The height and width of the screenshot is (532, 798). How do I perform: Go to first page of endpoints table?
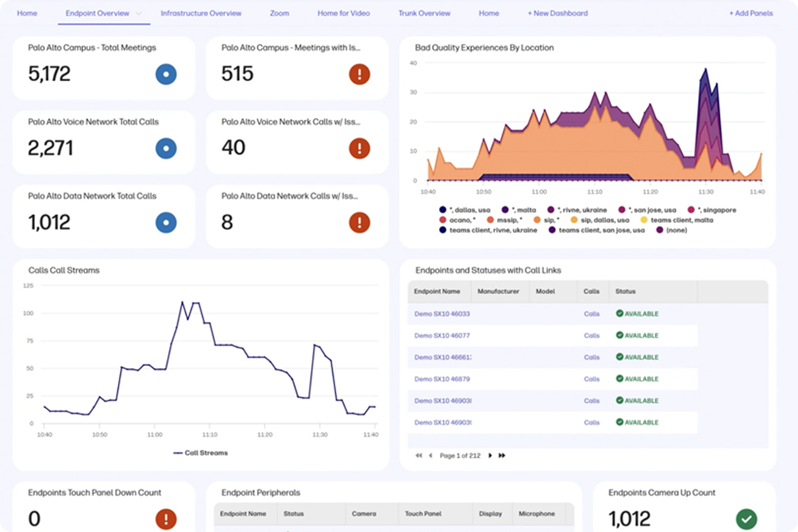pos(418,456)
